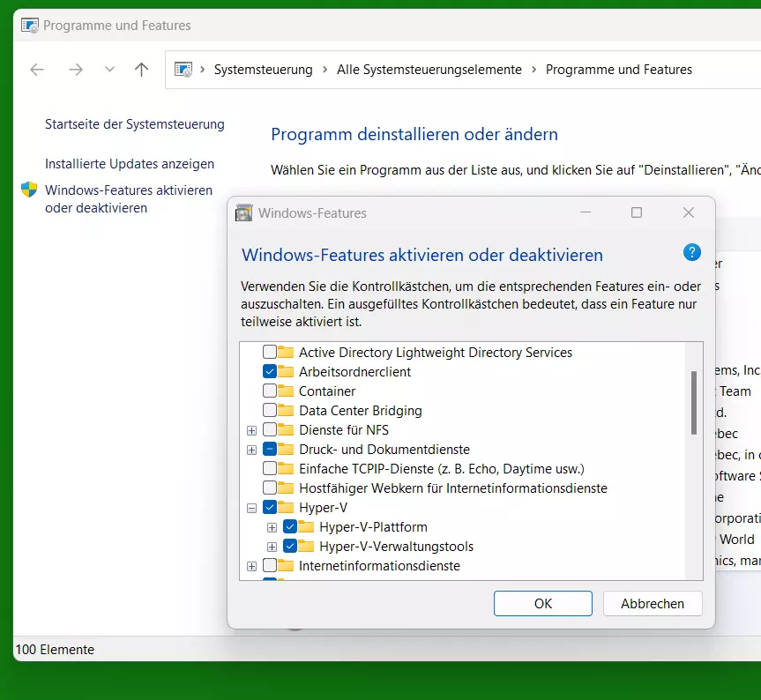Uncheck the Hyper-V checkbox
This screenshot has height=700, width=761.
(x=269, y=507)
